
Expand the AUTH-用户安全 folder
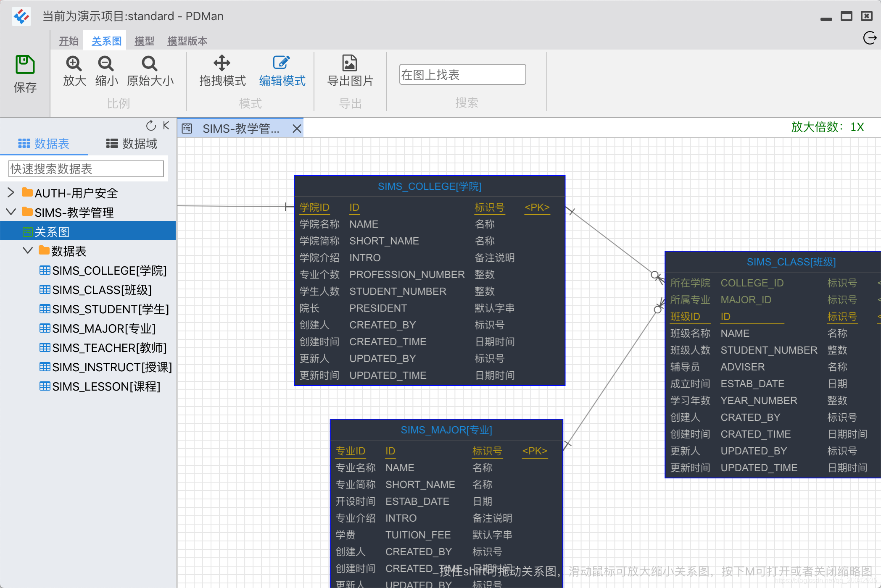point(11,193)
